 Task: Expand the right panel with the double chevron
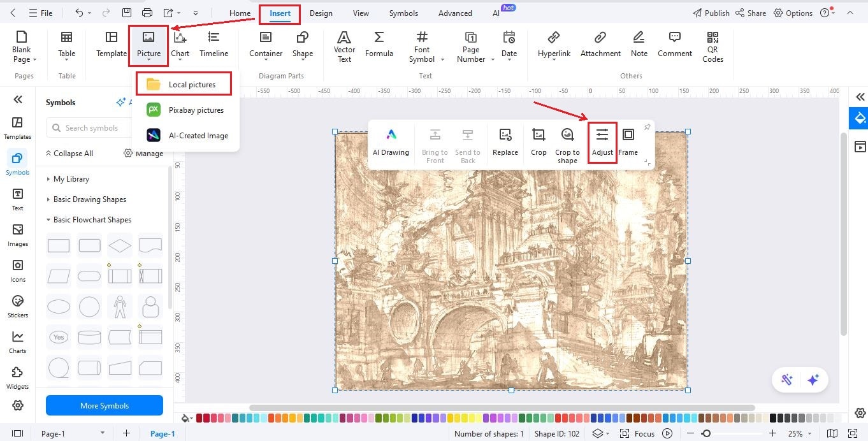coord(860,97)
